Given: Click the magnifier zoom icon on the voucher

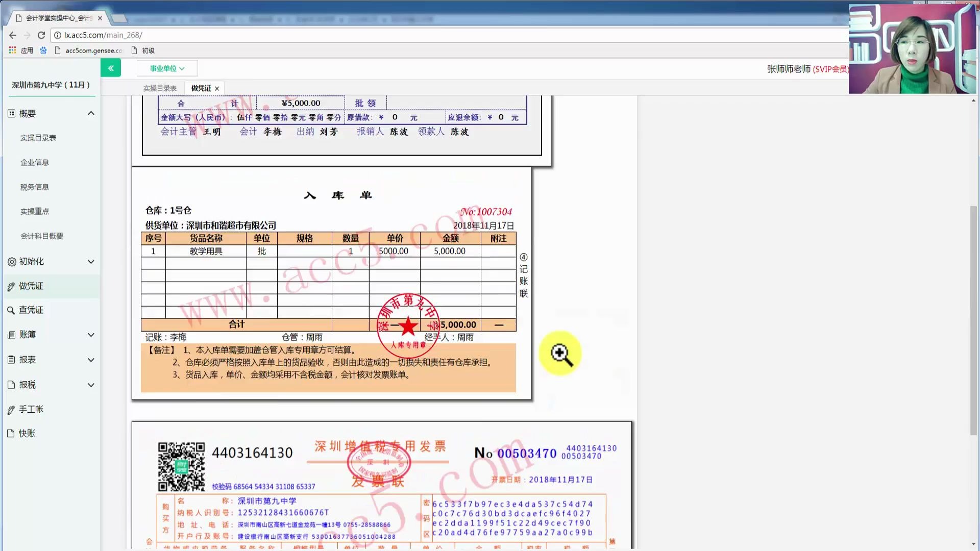Looking at the screenshot, I should (560, 353).
